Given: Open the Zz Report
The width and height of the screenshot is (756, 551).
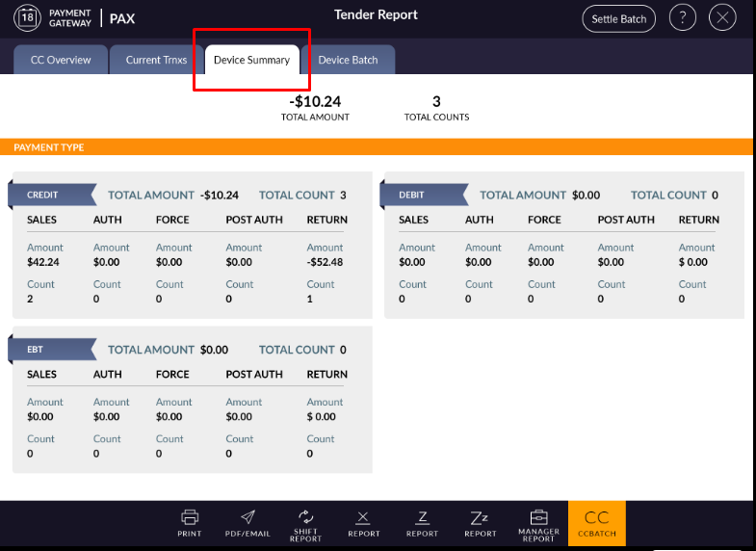Looking at the screenshot, I should 480,523.
